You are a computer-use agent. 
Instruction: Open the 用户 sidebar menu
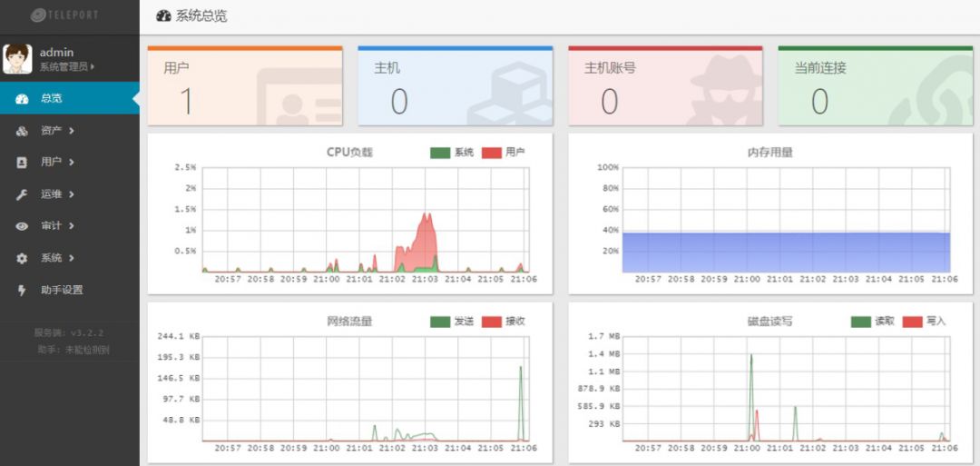69,162
